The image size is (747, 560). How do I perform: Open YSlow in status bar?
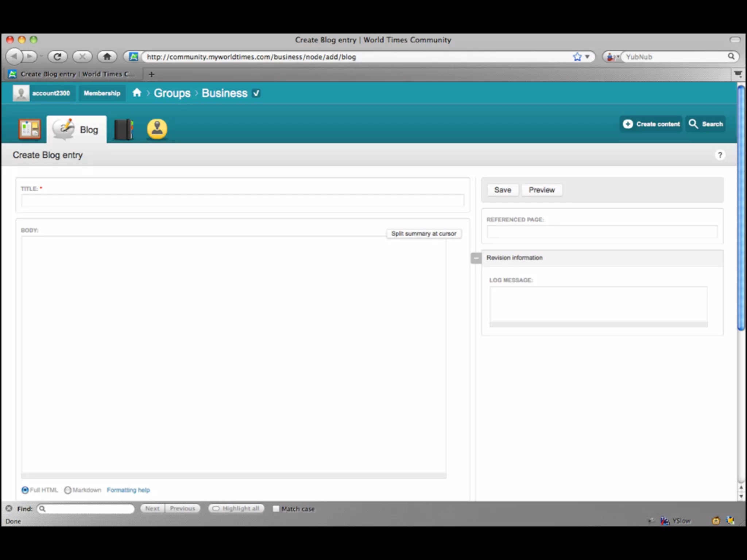681,521
